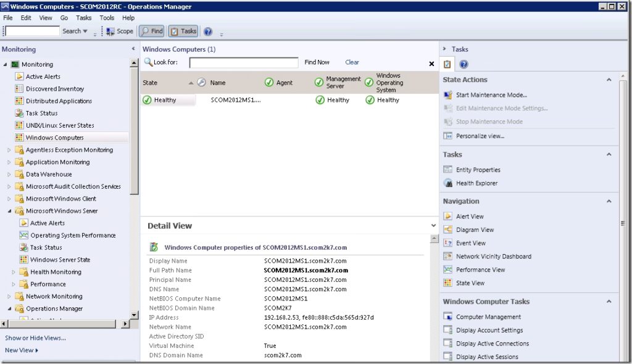Toggle the Tasks pane button

[183, 31]
